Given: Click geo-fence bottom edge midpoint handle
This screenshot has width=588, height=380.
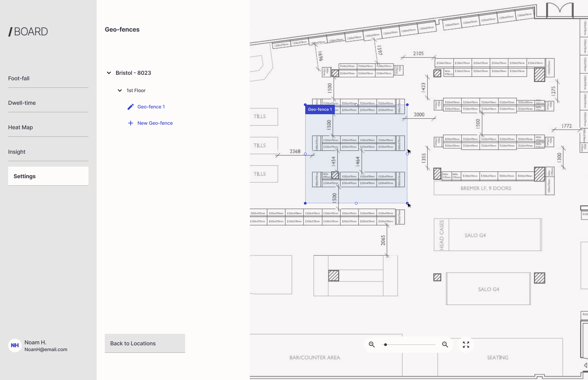Looking at the screenshot, I should pos(356,203).
